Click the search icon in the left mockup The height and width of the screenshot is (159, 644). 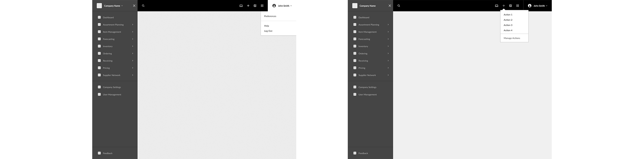[143, 6]
